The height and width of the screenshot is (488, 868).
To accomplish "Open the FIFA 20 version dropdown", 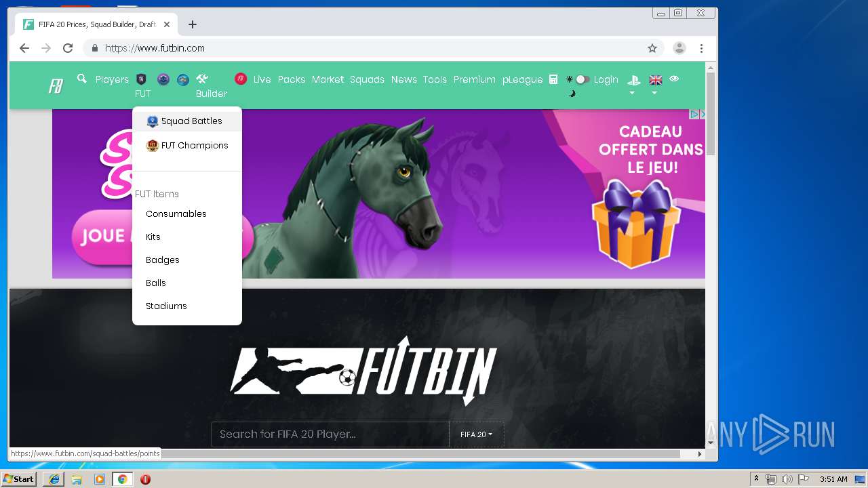I will pos(476,434).
